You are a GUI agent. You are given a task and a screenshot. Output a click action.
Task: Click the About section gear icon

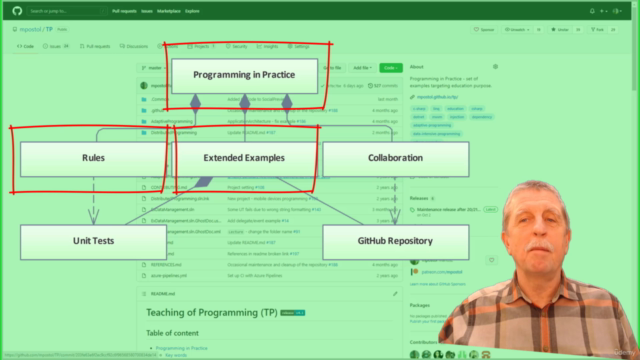[495, 67]
